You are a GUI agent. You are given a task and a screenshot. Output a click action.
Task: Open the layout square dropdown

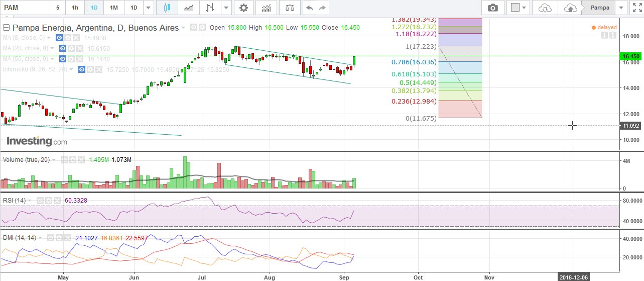click(519, 8)
